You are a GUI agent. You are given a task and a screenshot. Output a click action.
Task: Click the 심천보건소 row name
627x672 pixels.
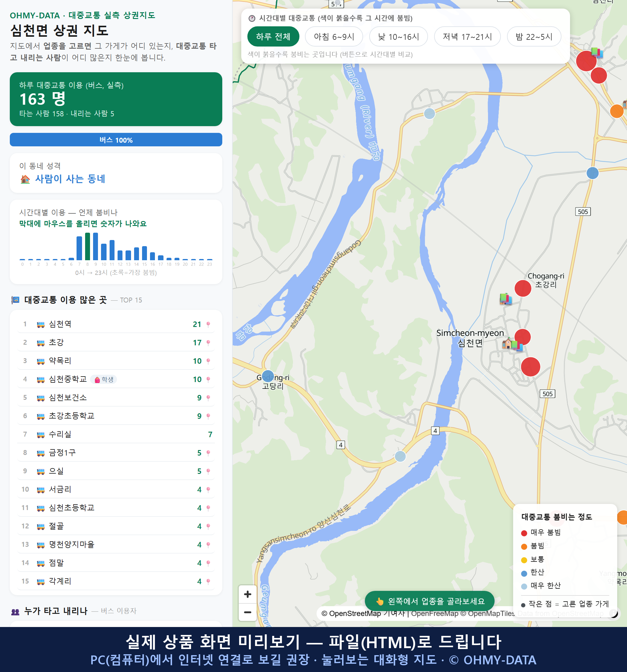[68, 398]
